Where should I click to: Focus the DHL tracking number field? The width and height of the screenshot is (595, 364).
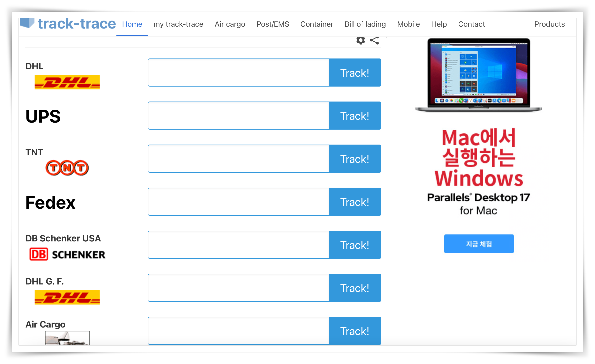coord(238,73)
